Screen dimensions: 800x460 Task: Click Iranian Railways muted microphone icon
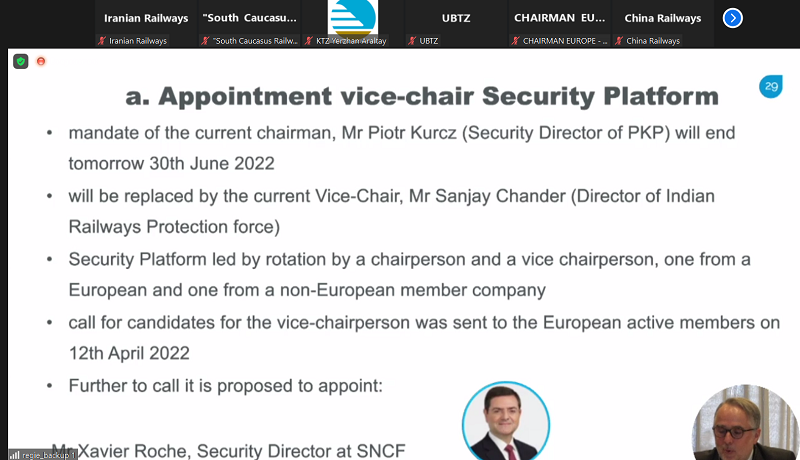click(102, 41)
